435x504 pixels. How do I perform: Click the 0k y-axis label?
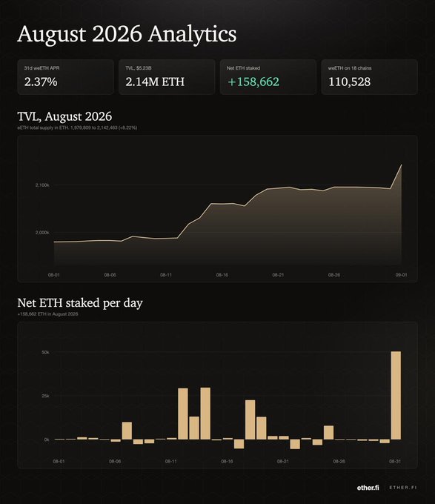(x=47, y=440)
